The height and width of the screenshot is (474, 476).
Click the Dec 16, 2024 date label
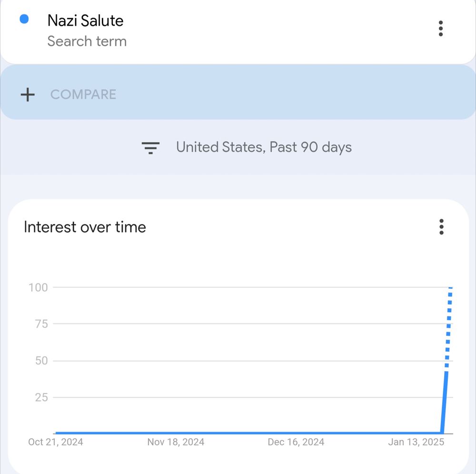[x=296, y=442]
